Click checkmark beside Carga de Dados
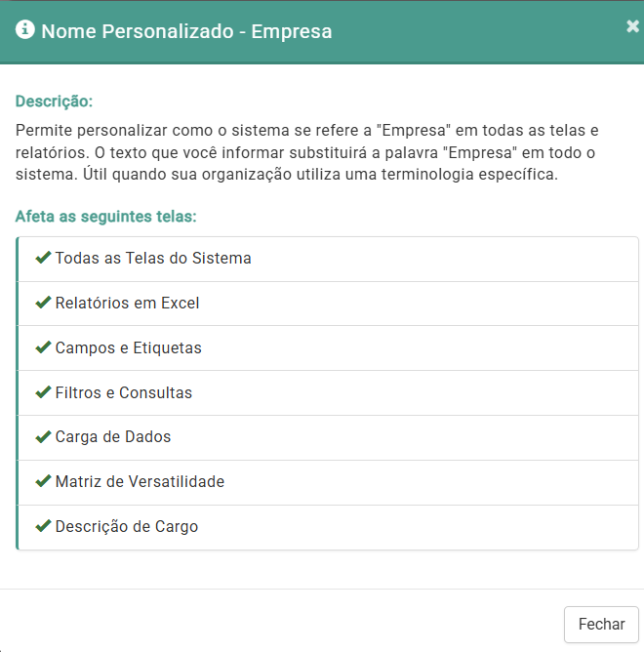Viewport: 644px width, 652px height. (x=43, y=437)
